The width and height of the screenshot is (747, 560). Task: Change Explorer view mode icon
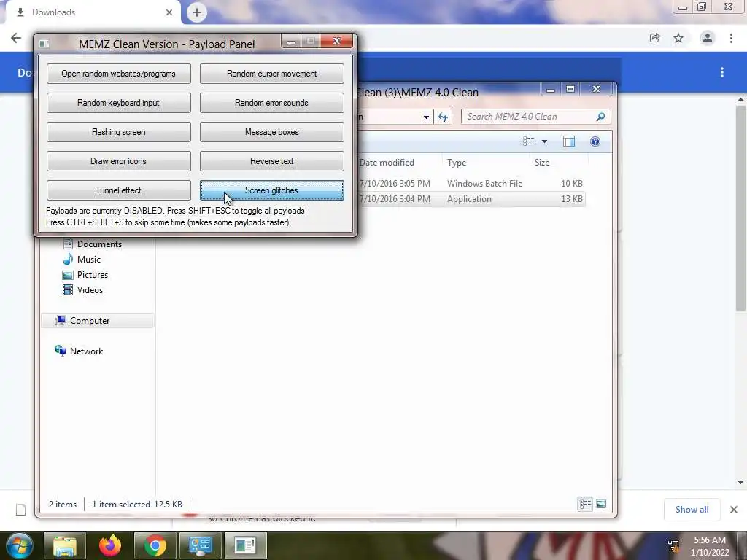[528, 141]
